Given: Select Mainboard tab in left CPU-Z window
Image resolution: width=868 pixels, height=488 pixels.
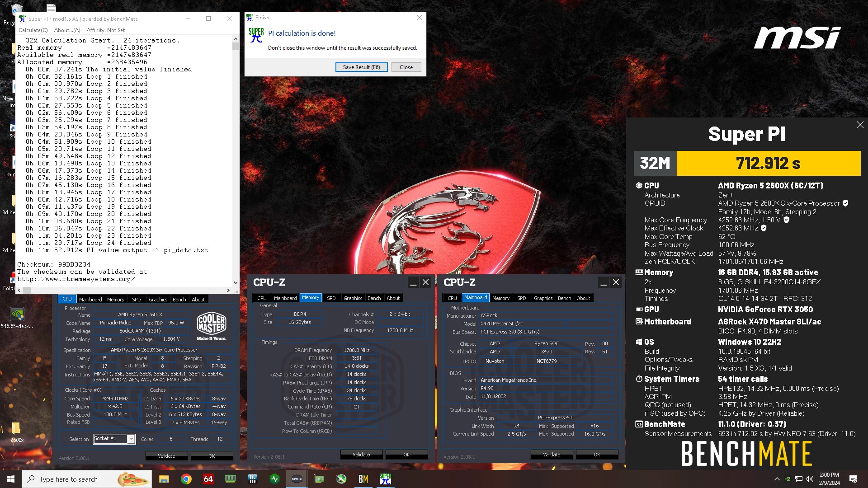Looking at the screenshot, I should coord(90,300).
